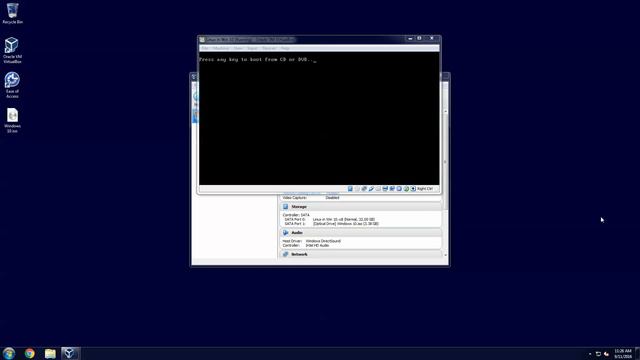Viewport: 640px width, 360px height.
Task: Select the Recycle Bin desktop icon
Action: 12,13
